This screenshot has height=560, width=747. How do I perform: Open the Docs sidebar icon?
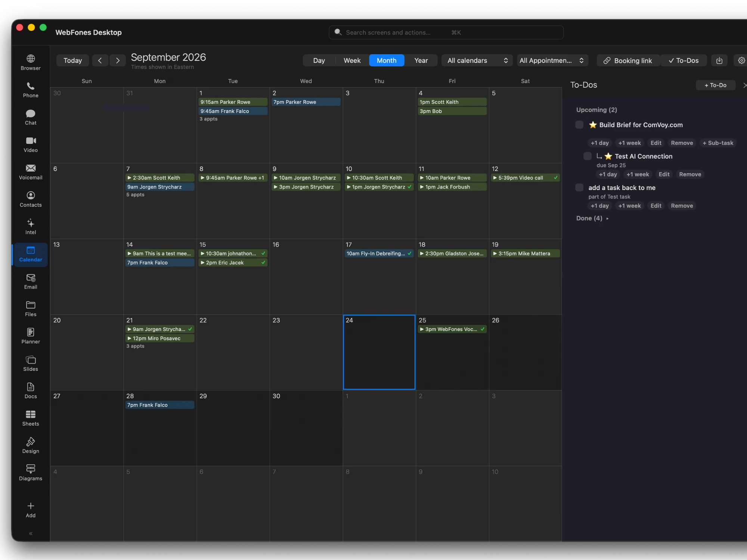pyautogui.click(x=31, y=391)
